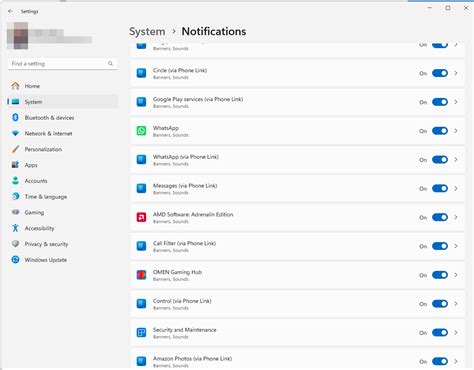
Task: Turn off Security and Maintenance toggle
Action: [440, 333]
